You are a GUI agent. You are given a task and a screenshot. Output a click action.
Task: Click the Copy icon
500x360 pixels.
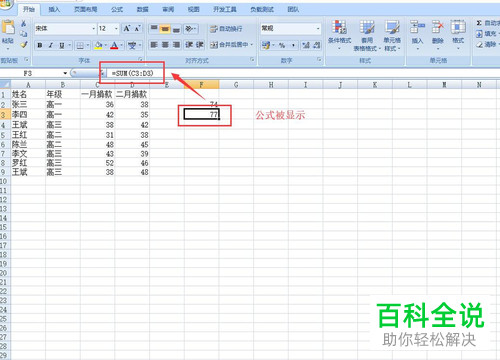(23, 34)
